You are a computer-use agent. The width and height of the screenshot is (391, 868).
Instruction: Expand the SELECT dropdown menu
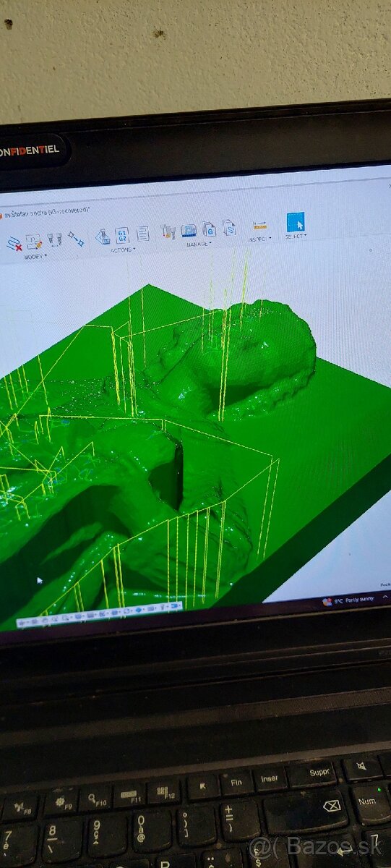(296, 236)
